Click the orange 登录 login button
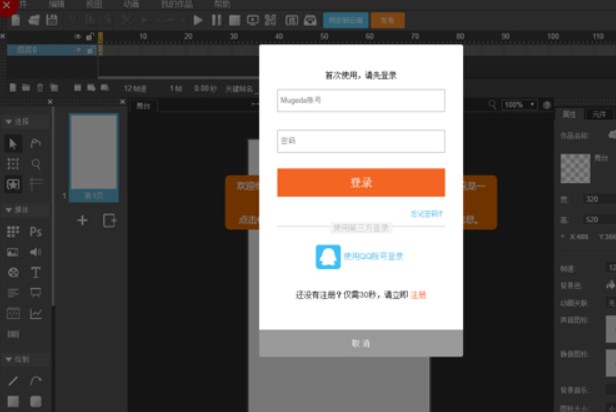Screen dimensions: 616x412 click(360, 182)
